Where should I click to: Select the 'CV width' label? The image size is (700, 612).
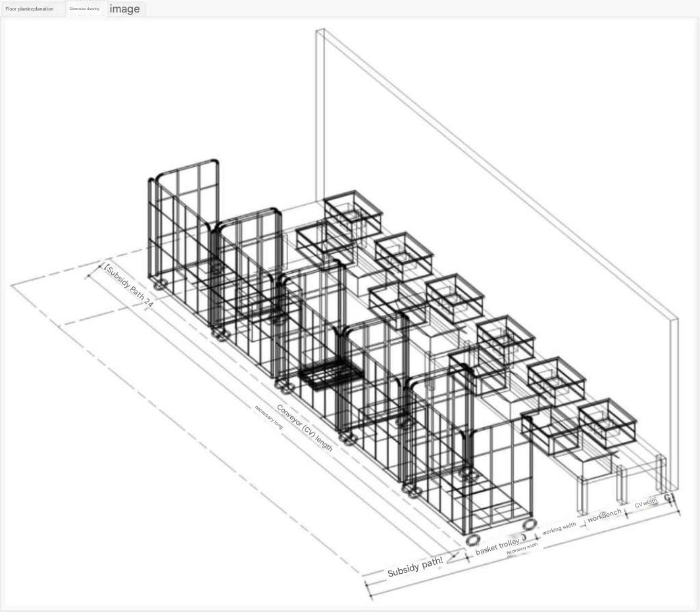click(645, 503)
